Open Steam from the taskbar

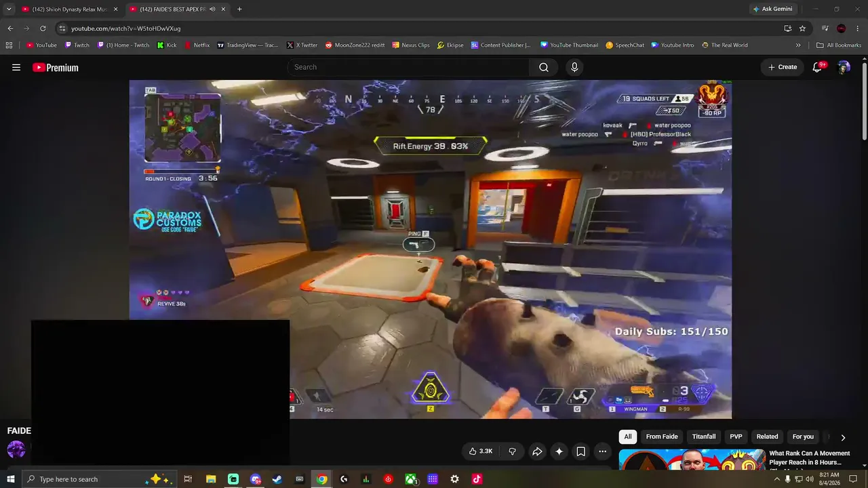pyautogui.click(x=277, y=479)
